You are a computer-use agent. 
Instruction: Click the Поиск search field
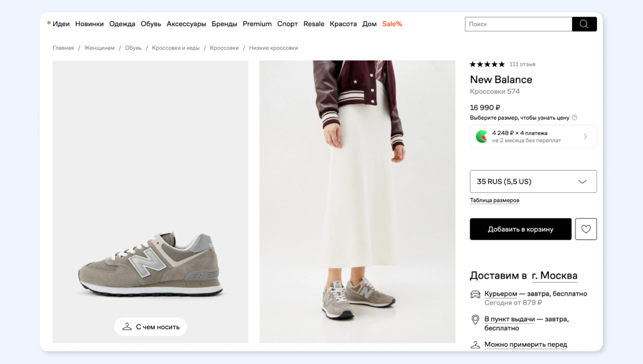click(x=519, y=24)
